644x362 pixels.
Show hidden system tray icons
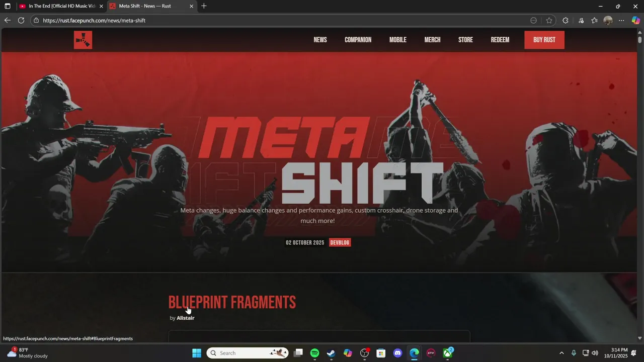point(561,353)
